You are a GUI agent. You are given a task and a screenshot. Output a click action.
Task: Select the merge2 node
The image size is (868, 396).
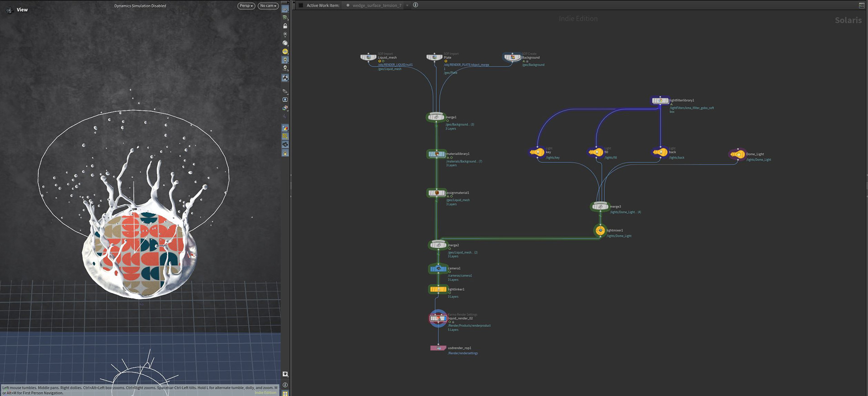[438, 245]
